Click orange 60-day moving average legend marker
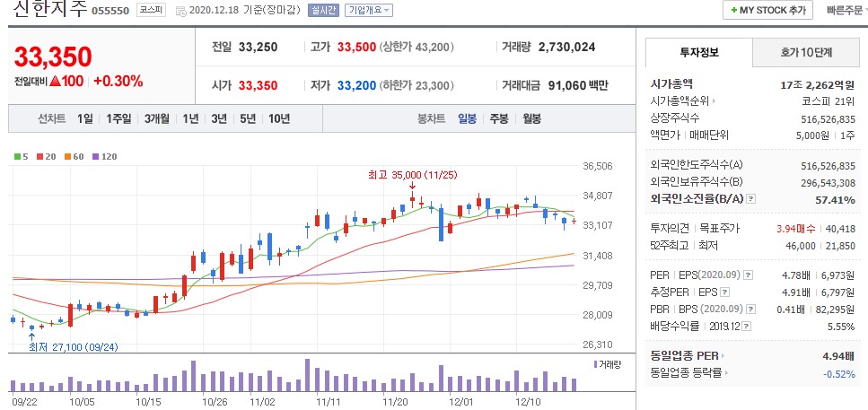This screenshot has width=868, height=410. click(66, 157)
